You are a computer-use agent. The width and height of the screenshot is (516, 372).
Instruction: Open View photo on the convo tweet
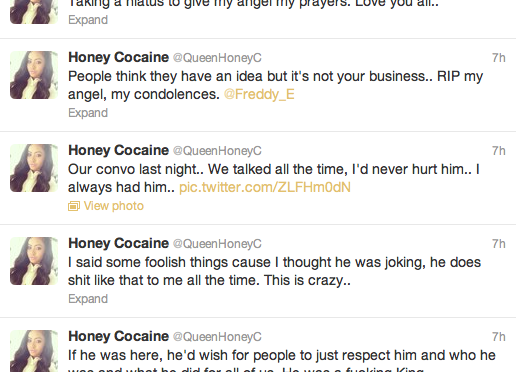[x=113, y=206]
